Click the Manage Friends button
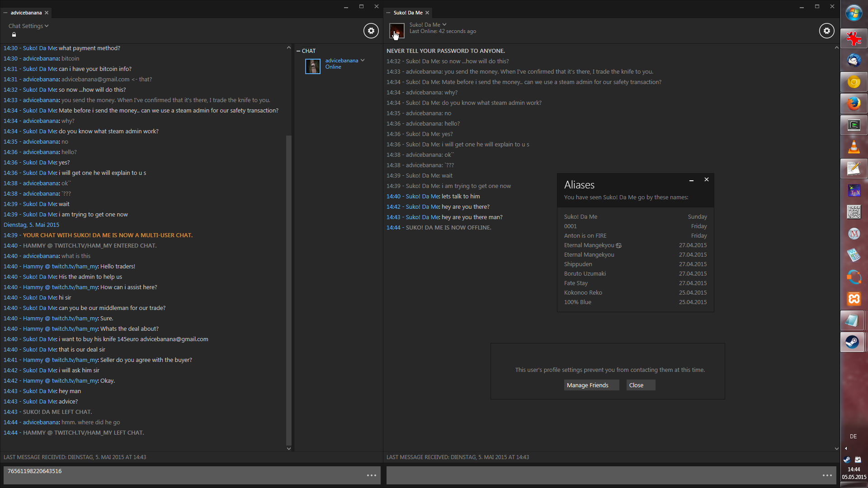The height and width of the screenshot is (488, 868). coord(591,385)
